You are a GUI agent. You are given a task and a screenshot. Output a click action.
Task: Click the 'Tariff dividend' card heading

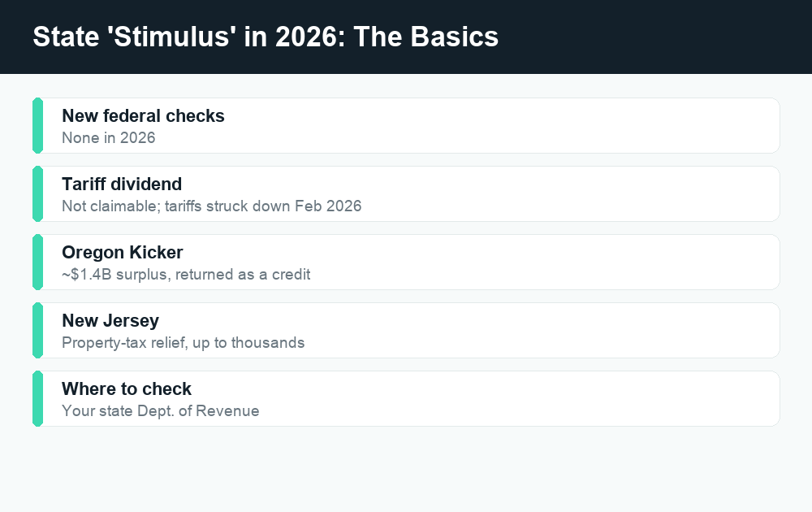122,184
